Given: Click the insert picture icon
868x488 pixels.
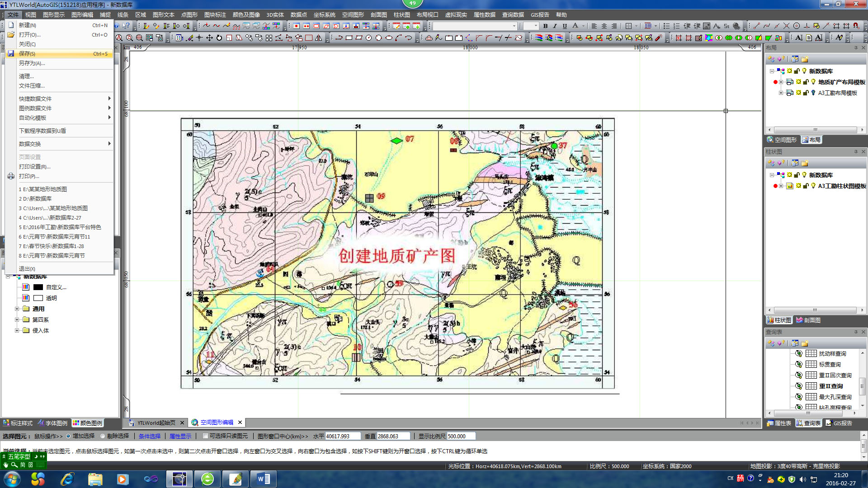Looking at the screenshot, I should coord(707,26).
